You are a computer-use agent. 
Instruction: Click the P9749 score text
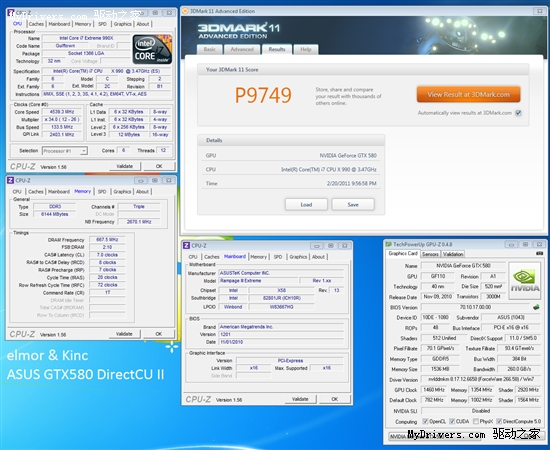263,95
